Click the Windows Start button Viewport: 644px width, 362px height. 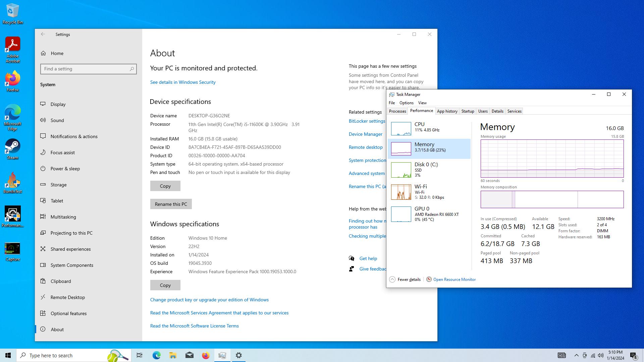tap(8, 355)
